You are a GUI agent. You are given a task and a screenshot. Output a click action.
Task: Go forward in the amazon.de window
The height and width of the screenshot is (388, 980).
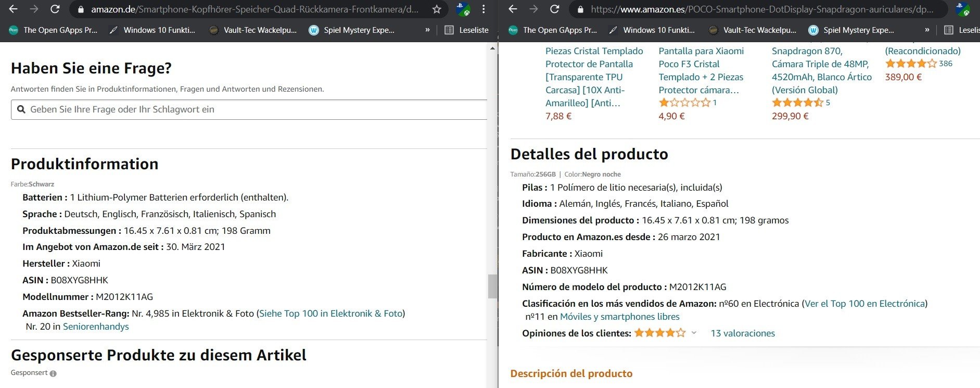[34, 9]
